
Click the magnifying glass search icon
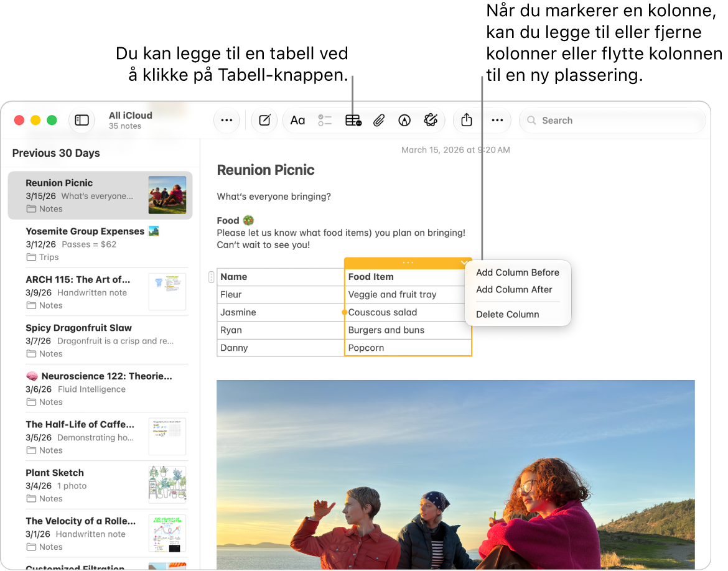pos(531,120)
